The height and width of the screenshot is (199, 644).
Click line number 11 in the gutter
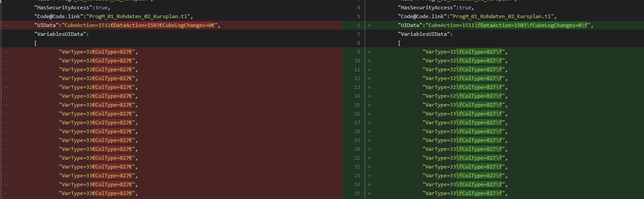pos(357,69)
